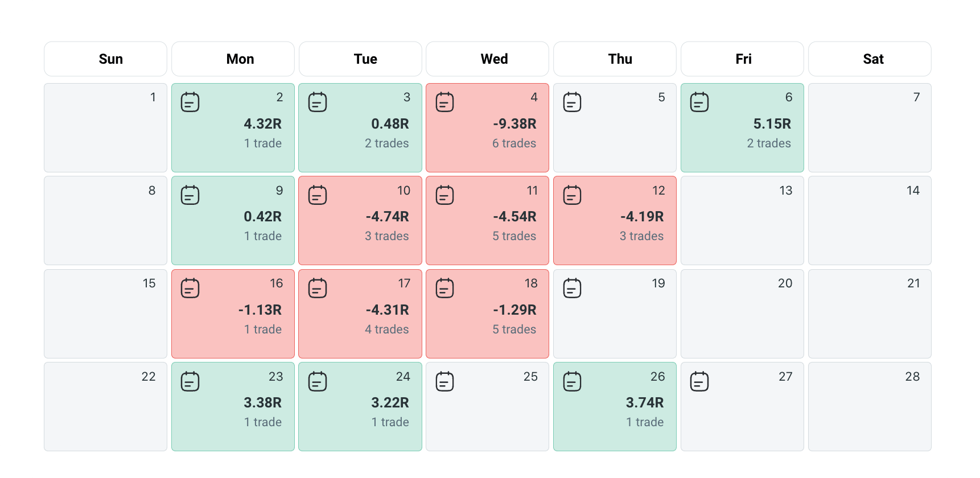
Task: Click the note icon on day 23
Action: point(190,381)
